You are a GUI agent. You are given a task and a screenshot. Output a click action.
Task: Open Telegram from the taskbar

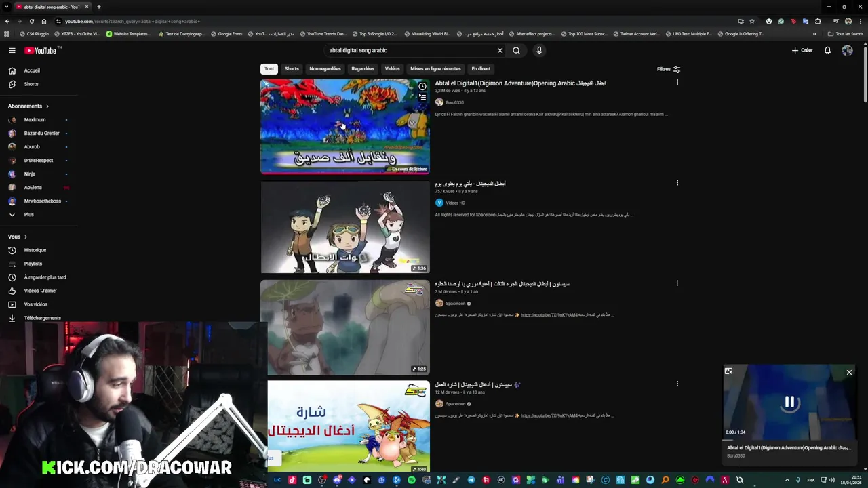click(x=471, y=480)
